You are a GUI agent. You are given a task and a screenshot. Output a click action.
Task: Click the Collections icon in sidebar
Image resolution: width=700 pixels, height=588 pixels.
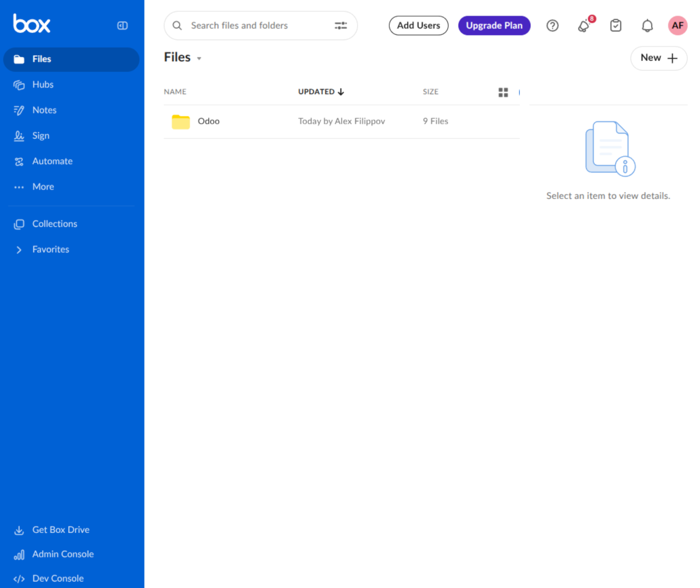(19, 224)
